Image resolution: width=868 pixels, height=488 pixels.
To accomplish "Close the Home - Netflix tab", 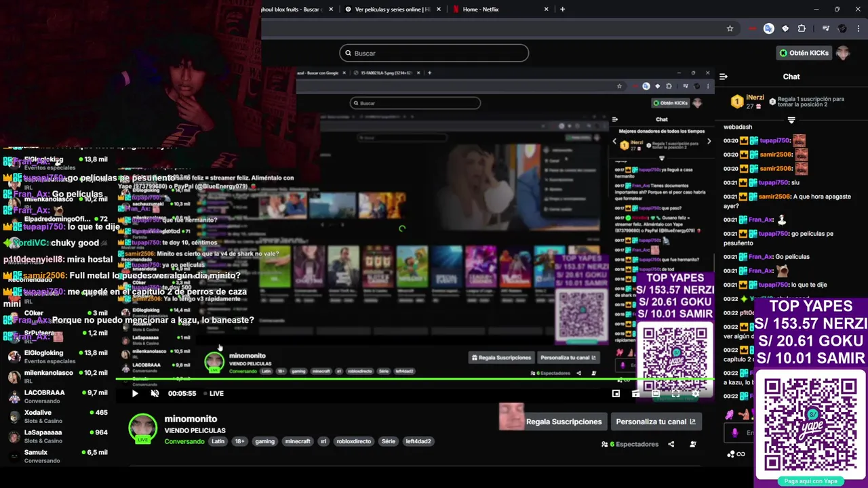I will [546, 9].
